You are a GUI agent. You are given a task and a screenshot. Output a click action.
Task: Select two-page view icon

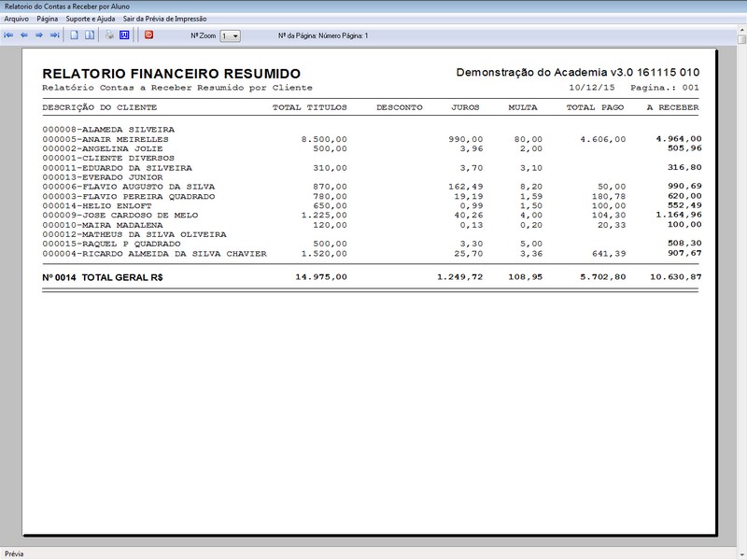point(90,35)
